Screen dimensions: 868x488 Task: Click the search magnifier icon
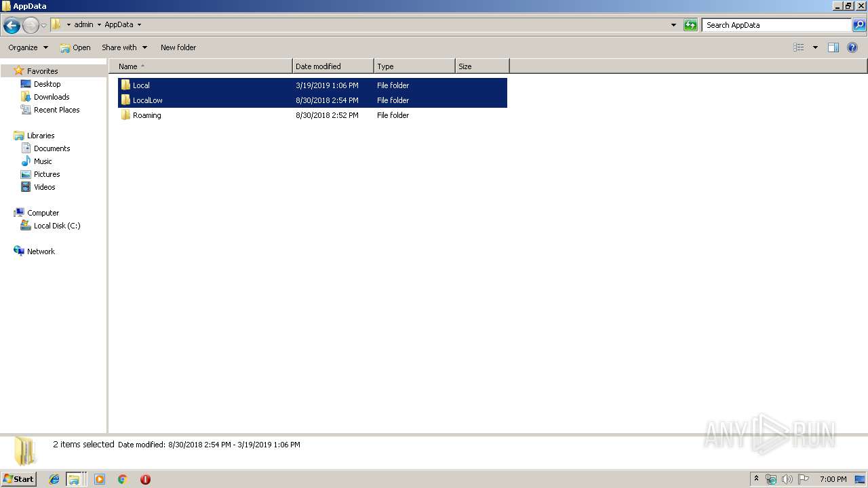pyautogui.click(x=859, y=25)
